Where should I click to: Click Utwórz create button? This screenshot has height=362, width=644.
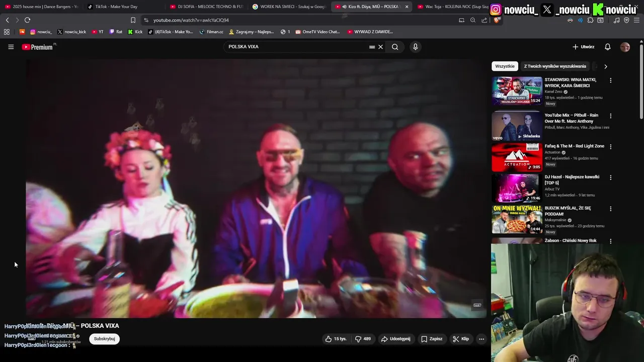pos(583,47)
